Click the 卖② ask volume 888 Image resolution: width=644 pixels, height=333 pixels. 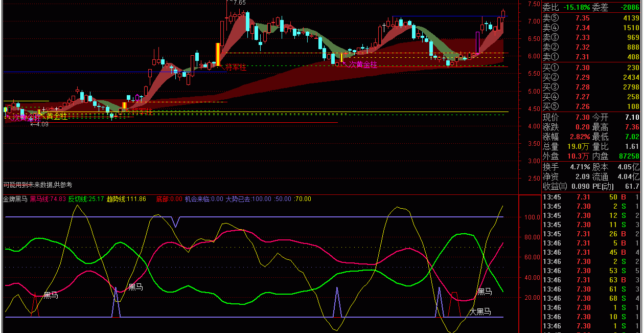(633, 47)
